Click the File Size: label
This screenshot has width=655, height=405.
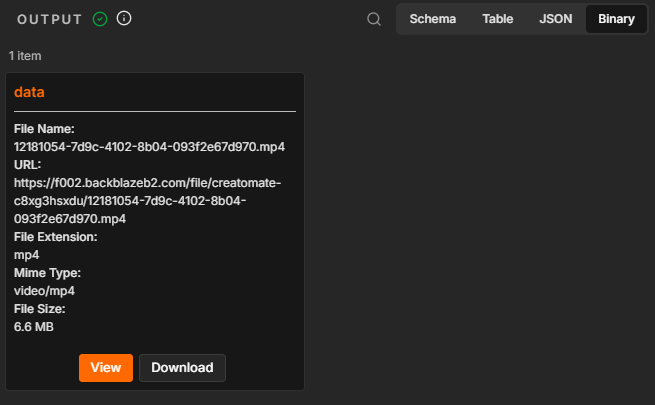[x=40, y=309]
